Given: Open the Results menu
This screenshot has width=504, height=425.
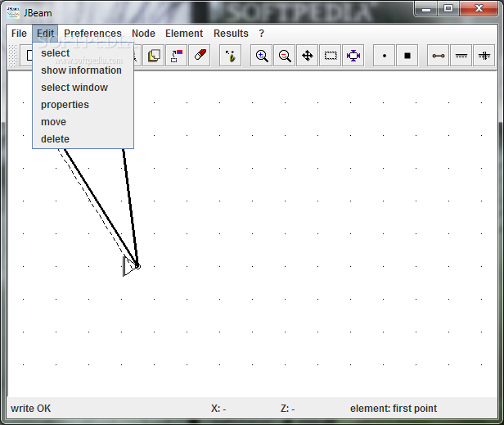Looking at the screenshot, I should [231, 33].
